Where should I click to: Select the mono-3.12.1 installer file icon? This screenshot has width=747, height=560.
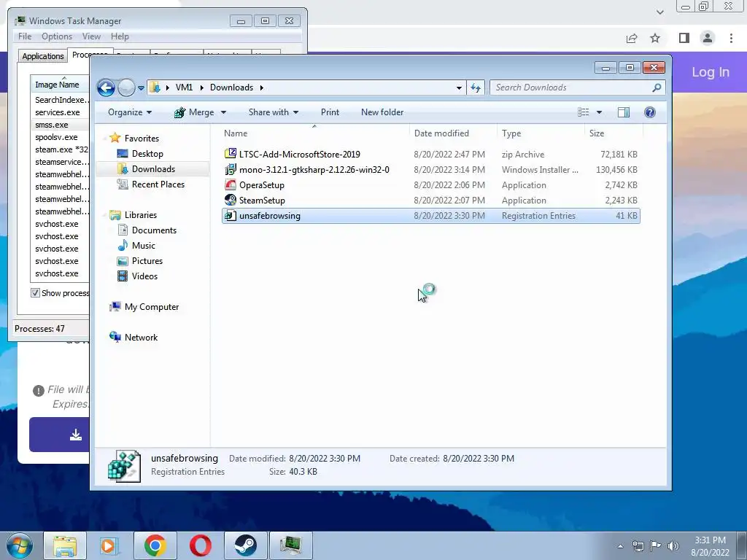pos(231,169)
